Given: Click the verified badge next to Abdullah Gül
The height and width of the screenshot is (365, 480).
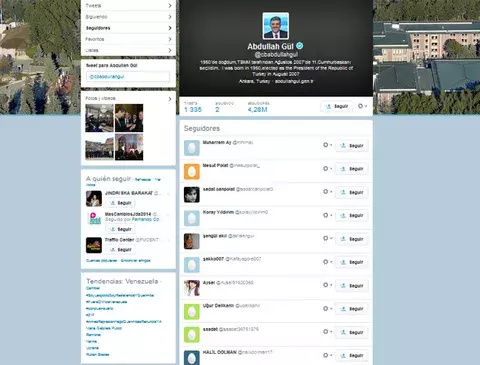Looking at the screenshot, I should pos(300,46).
